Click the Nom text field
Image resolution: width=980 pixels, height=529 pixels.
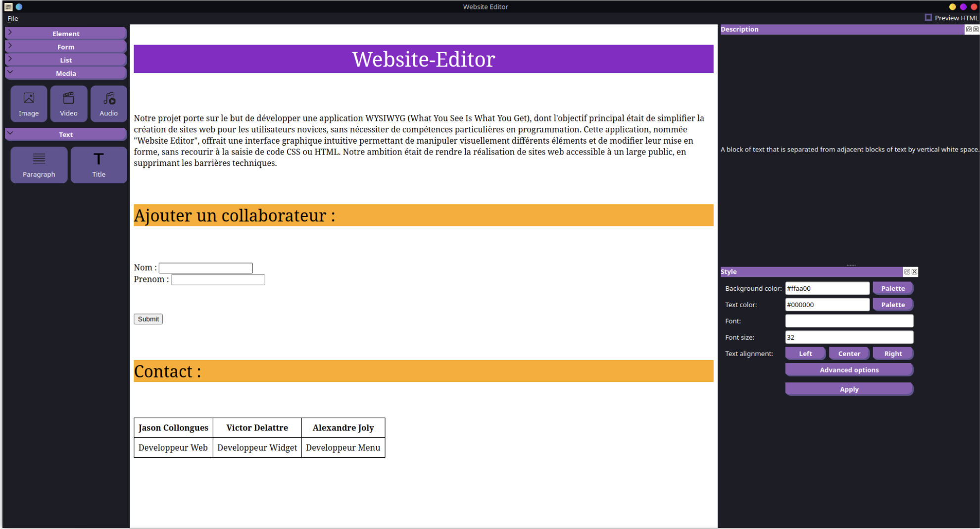click(x=206, y=268)
